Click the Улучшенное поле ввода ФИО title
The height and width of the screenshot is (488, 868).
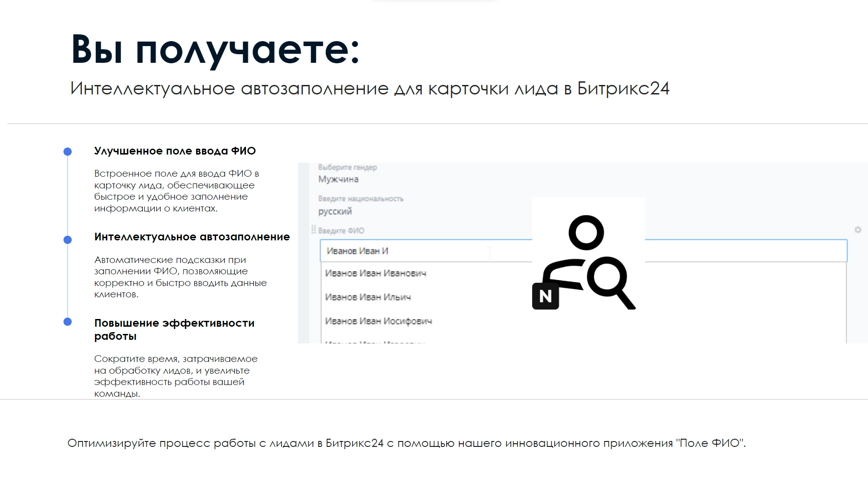(175, 151)
